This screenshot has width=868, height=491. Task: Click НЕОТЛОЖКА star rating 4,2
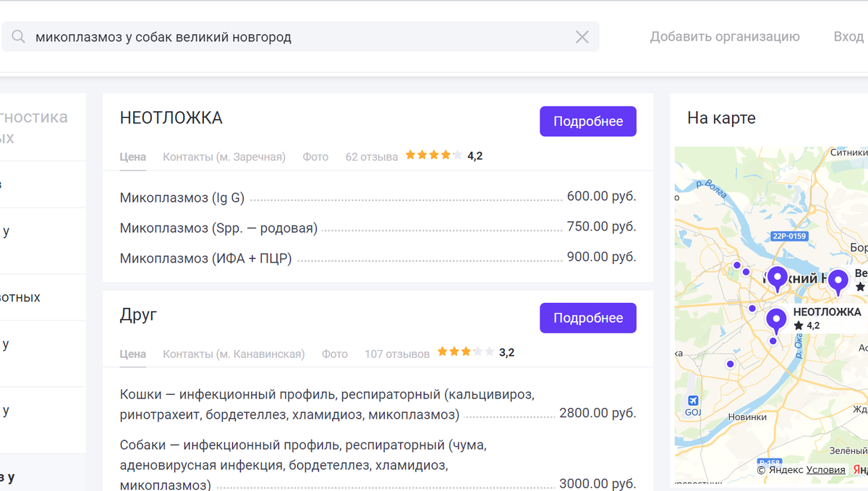pyautogui.click(x=444, y=155)
